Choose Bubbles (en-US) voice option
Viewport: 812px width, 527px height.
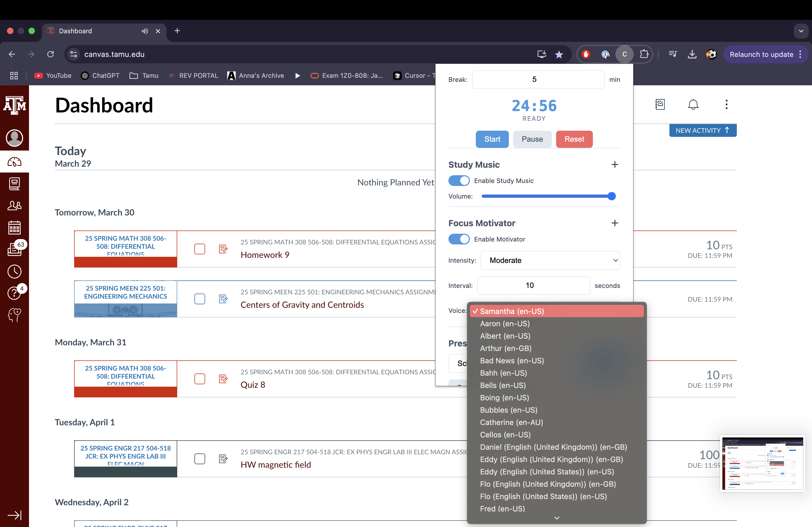point(508,410)
